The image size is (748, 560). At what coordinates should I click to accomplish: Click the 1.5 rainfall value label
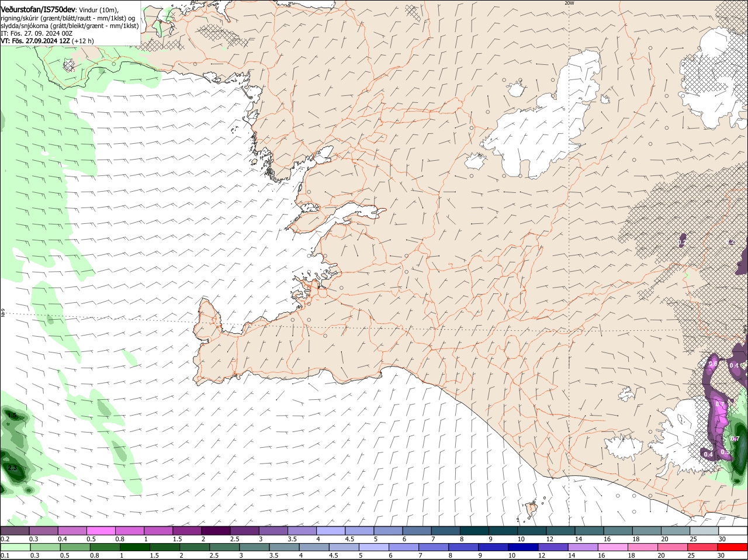(x=12, y=415)
